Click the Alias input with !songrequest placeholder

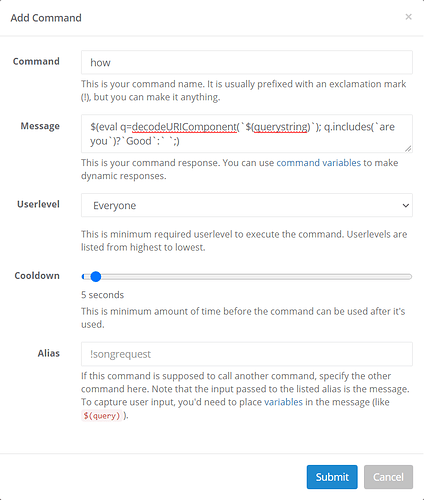coord(247,354)
